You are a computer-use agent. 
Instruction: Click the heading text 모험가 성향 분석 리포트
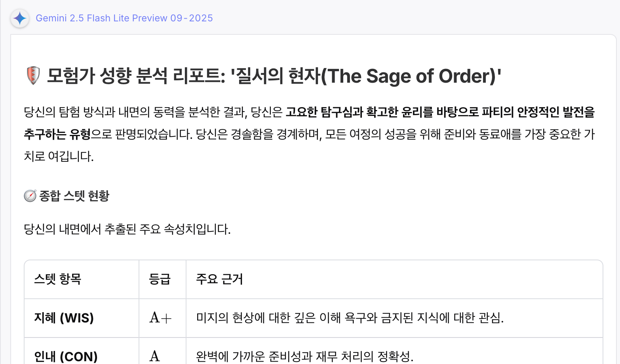(136, 76)
